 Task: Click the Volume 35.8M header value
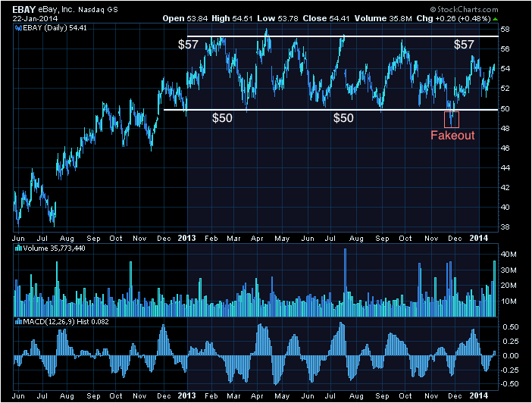pyautogui.click(x=383, y=18)
